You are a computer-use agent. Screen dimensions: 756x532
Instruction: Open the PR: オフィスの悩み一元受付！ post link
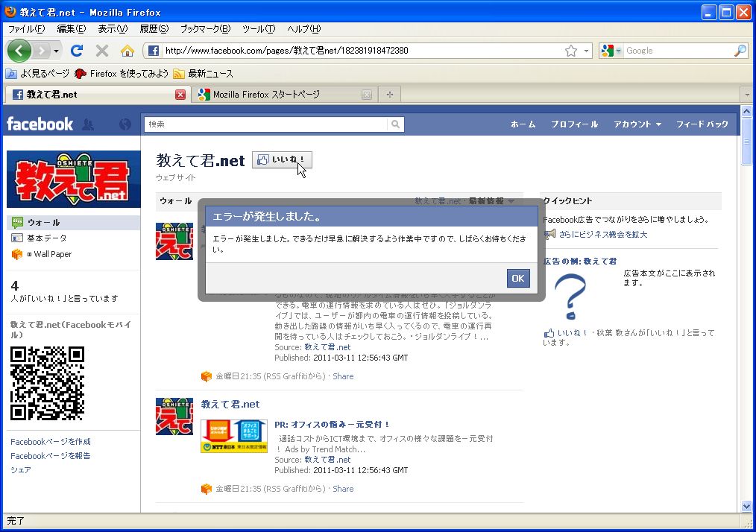point(333,425)
